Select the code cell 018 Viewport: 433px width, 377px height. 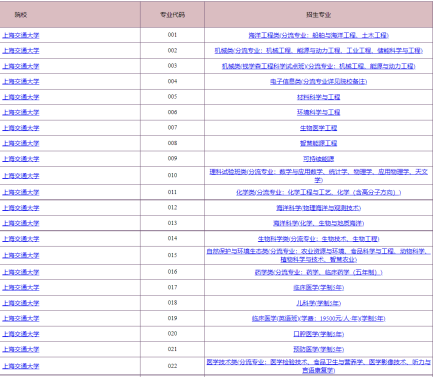point(172,303)
